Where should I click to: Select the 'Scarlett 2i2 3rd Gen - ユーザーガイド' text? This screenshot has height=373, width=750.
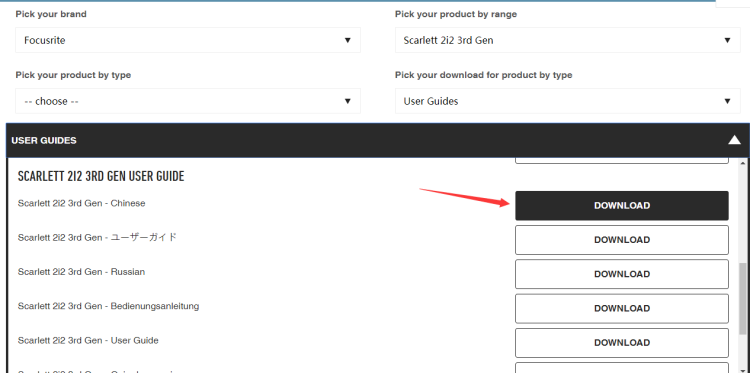click(97, 237)
